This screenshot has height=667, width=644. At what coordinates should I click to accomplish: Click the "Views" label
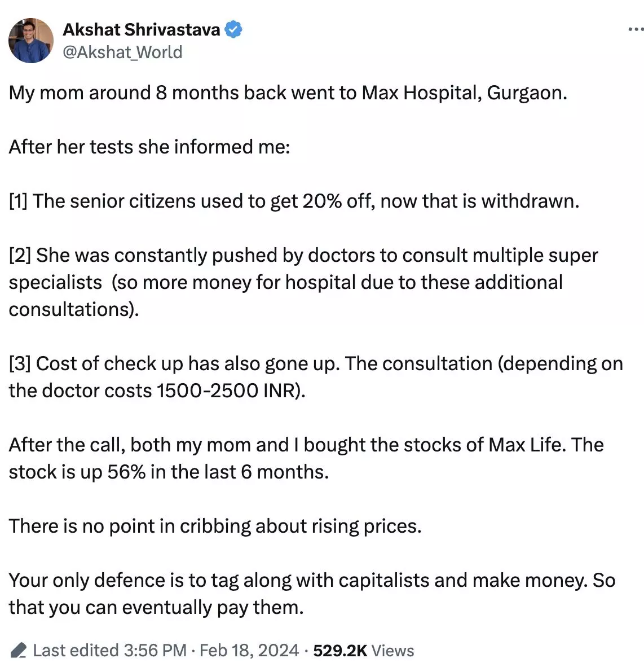coord(392,651)
